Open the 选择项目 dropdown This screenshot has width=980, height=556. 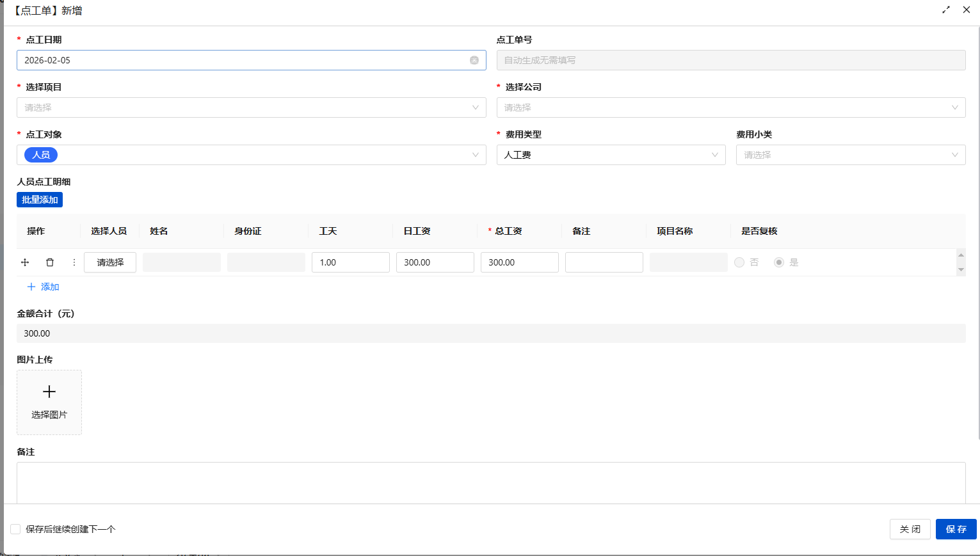click(x=251, y=107)
